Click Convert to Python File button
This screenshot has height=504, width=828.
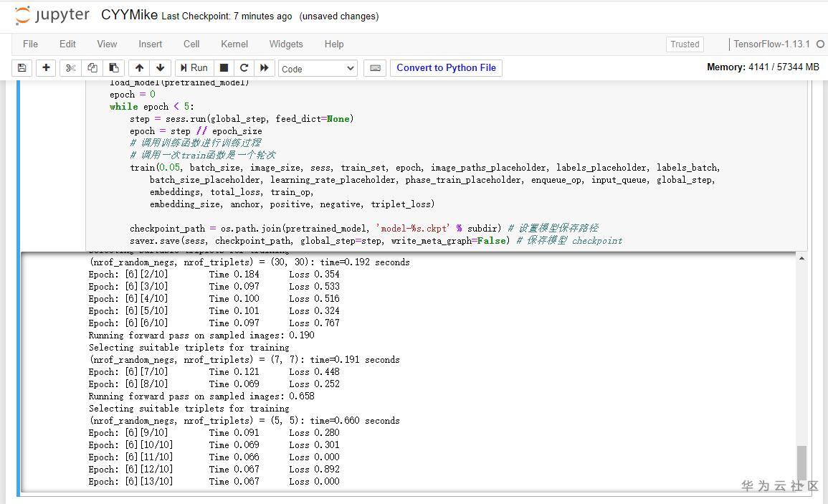coord(446,68)
